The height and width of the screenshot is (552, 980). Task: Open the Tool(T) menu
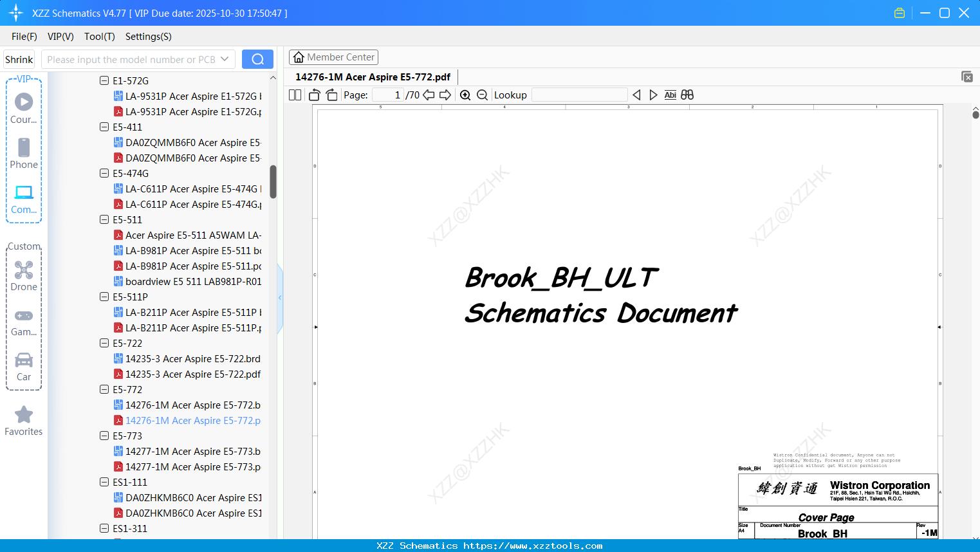(x=100, y=37)
